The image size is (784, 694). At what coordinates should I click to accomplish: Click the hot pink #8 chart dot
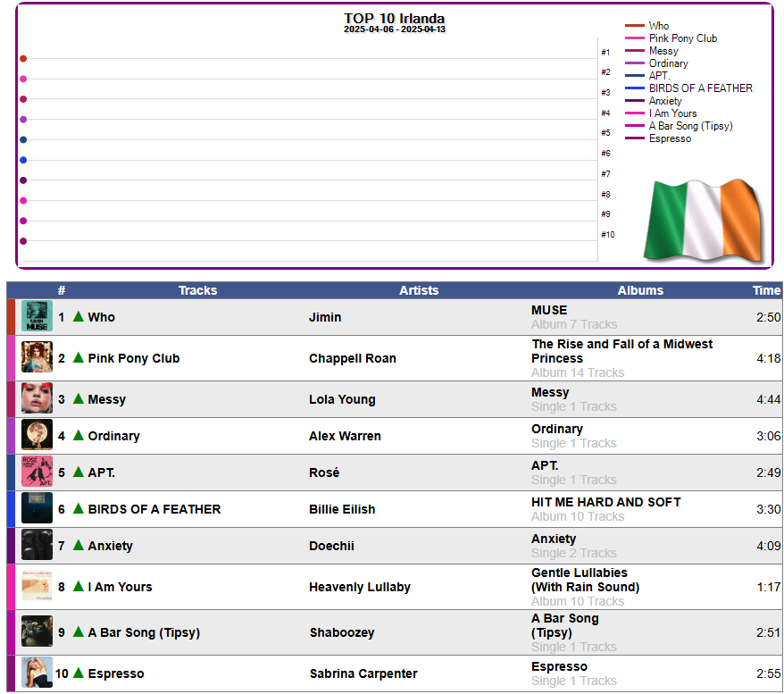(23, 200)
